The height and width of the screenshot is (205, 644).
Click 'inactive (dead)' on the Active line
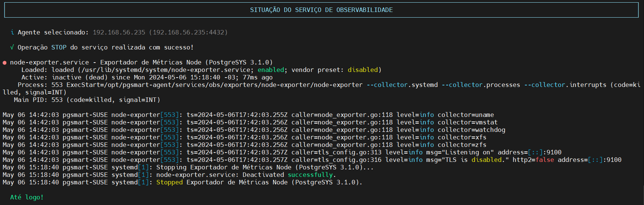[x=80, y=78]
